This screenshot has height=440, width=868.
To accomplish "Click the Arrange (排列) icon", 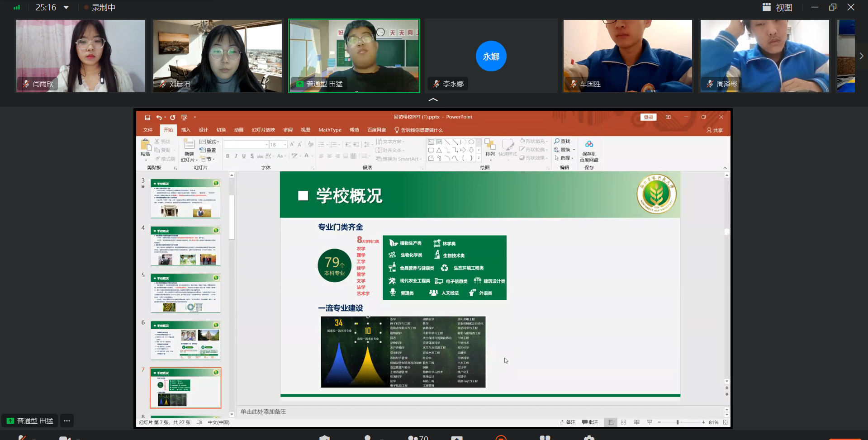I will click(x=490, y=146).
